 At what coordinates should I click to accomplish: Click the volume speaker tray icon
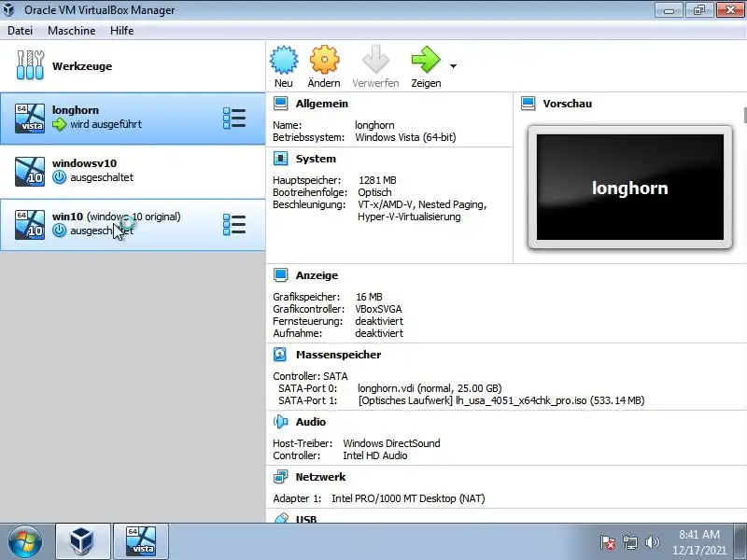click(652, 542)
